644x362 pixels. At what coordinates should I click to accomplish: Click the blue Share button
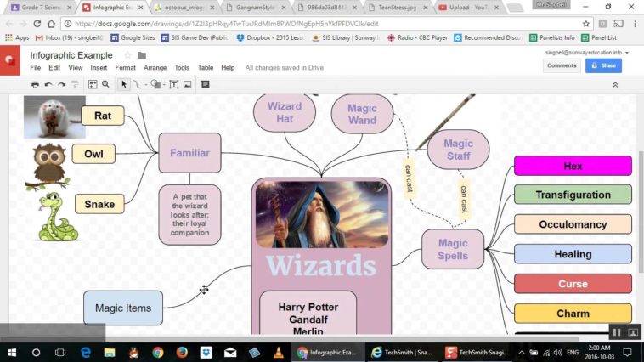[x=603, y=65]
